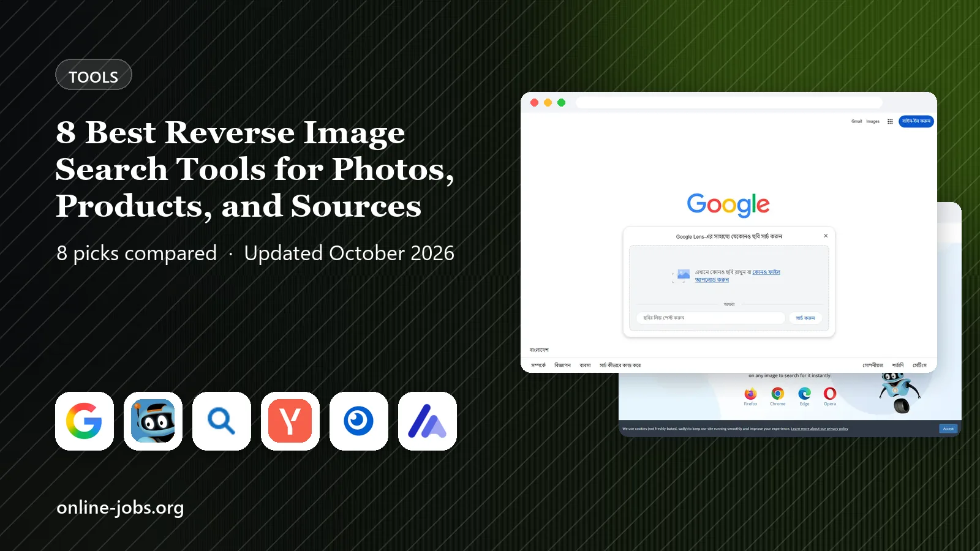Click the Accept cookies button
Image resolution: width=980 pixels, height=551 pixels.
(x=948, y=429)
